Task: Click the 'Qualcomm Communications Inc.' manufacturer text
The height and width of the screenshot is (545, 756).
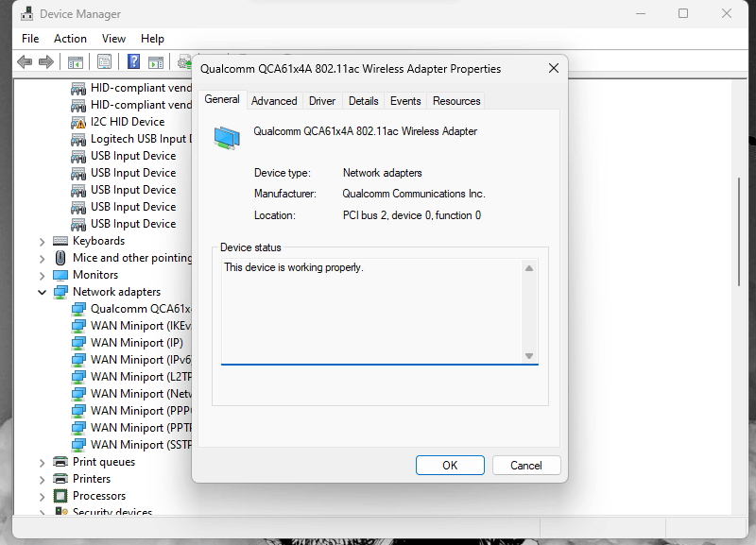Action: (x=414, y=194)
